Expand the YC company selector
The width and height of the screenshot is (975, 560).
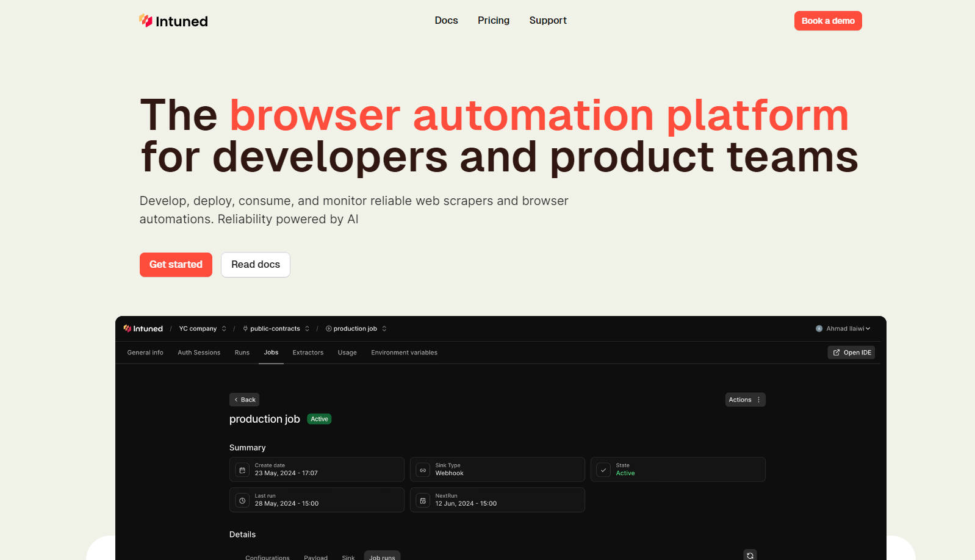tap(224, 329)
